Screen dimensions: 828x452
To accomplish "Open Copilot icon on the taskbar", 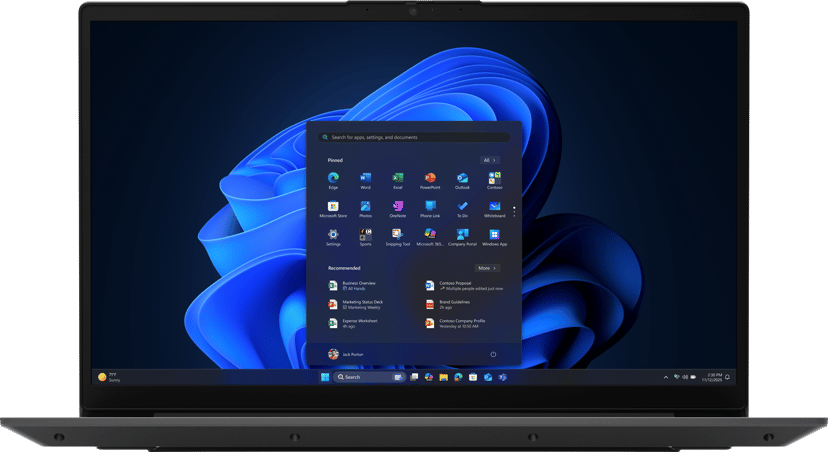I will pos(429,377).
